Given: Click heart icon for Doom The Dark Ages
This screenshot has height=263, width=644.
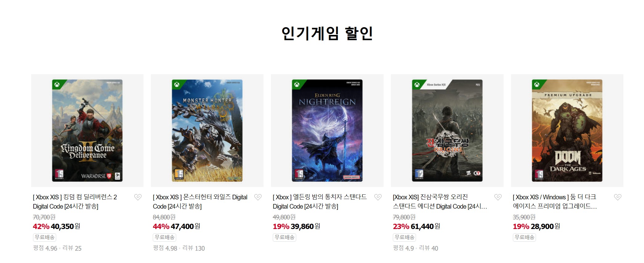Looking at the screenshot, I should [x=618, y=197].
